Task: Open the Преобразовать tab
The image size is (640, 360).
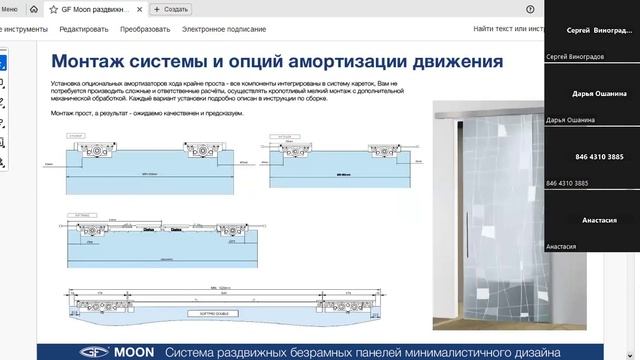Action: 145,29
